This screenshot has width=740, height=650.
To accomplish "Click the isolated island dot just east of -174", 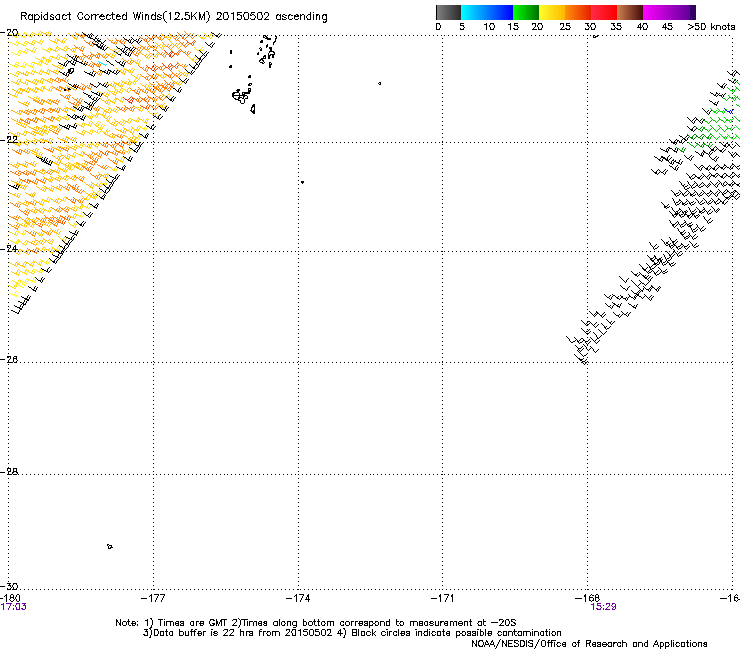I will 302,182.
